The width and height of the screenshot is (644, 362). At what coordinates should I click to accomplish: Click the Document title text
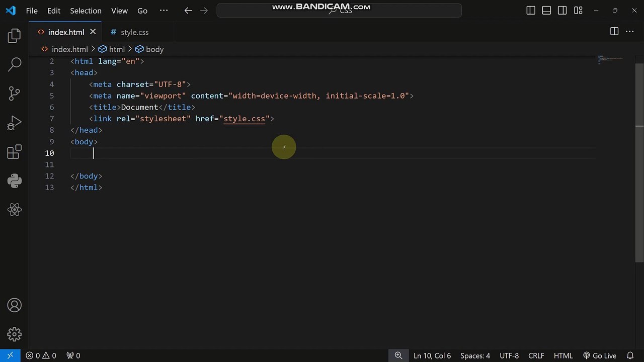click(x=139, y=107)
